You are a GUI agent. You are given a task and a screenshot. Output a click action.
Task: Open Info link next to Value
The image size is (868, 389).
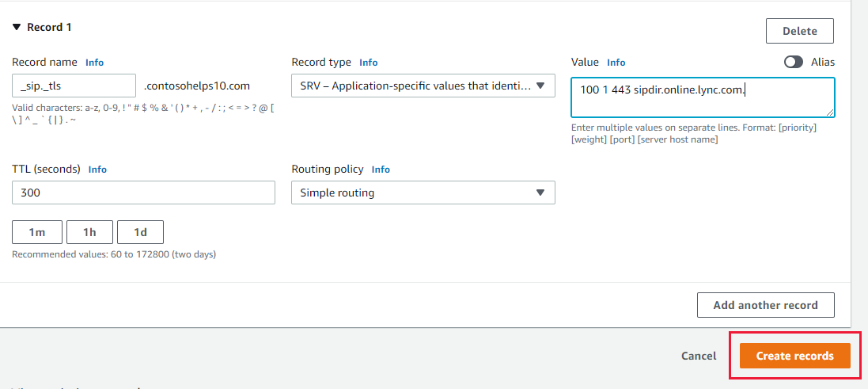pyautogui.click(x=616, y=63)
